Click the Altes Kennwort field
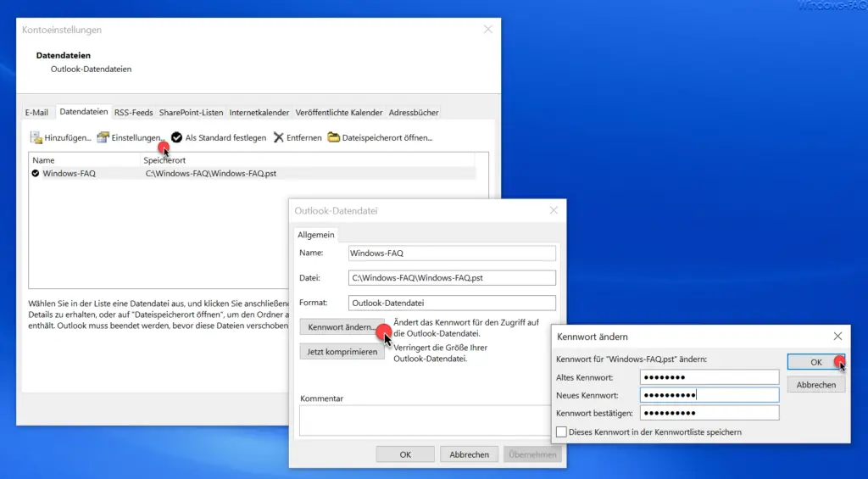Screen dimensions: 868x479 tap(709, 377)
